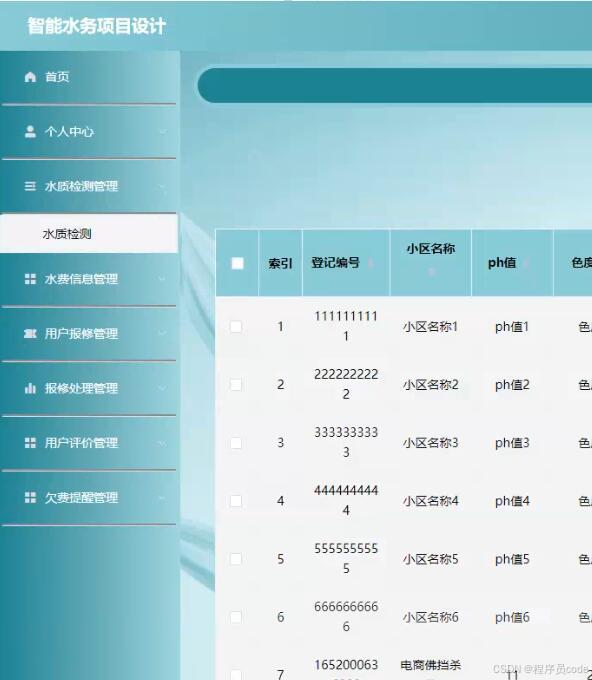Expand the 报修处理管理 chevron
Screen dimensions: 592x680
click(163, 388)
